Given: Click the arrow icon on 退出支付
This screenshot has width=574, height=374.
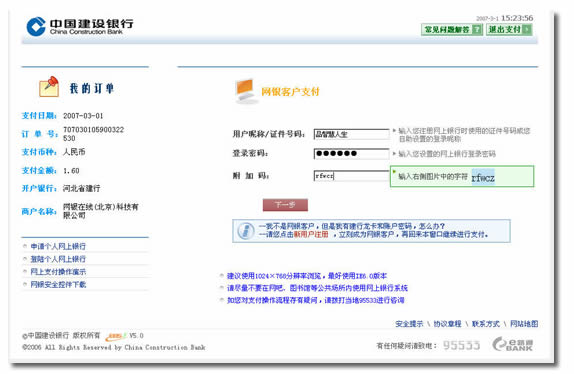Looking at the screenshot, I should point(527,29).
